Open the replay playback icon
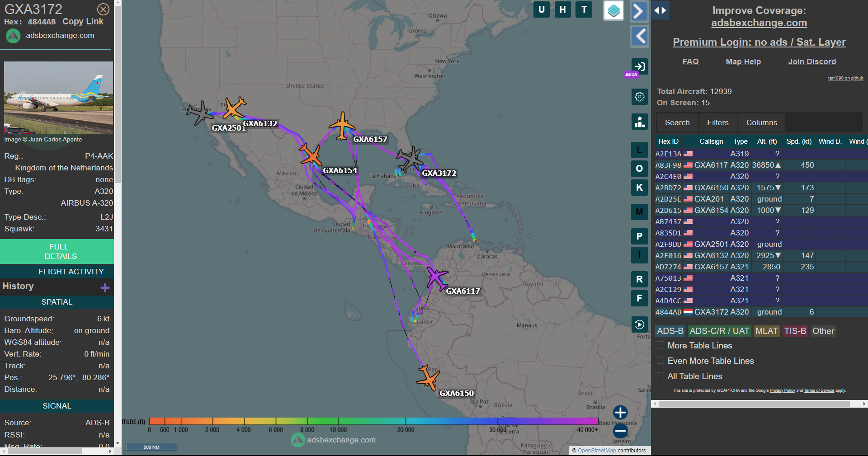This screenshot has height=456, width=868. click(639, 324)
